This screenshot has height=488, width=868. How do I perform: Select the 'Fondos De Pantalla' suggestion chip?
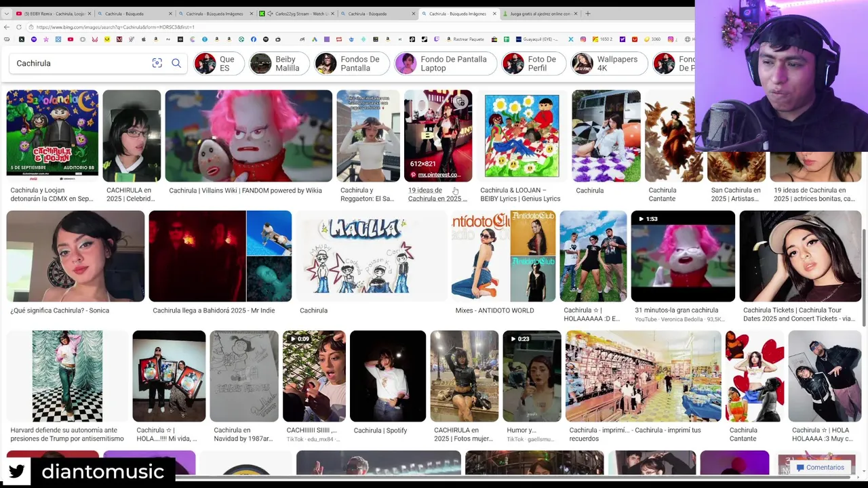point(351,64)
